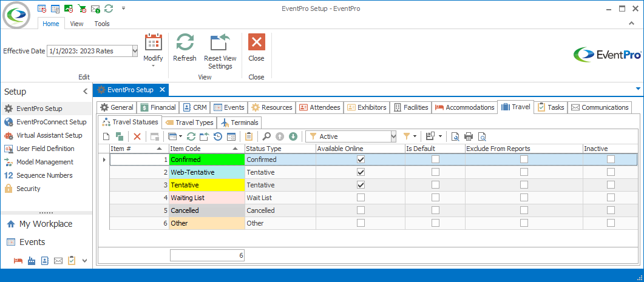Image resolution: width=644 pixels, height=282 pixels.
Task: Select the yellow Tentative item code cell
Action: click(207, 185)
